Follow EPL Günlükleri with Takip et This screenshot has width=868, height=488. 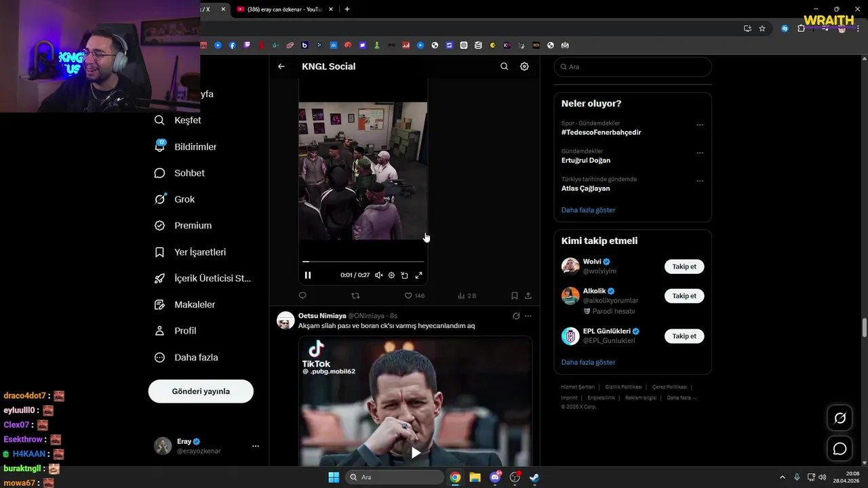(x=684, y=335)
